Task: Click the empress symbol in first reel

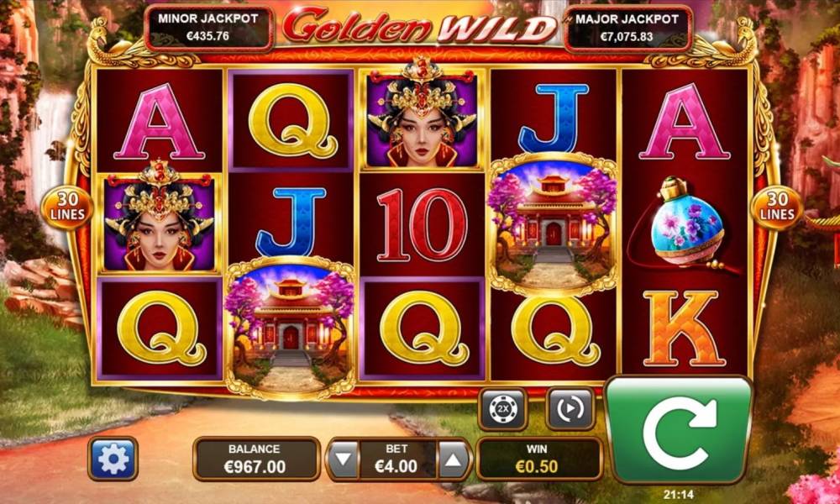Action: [x=159, y=221]
